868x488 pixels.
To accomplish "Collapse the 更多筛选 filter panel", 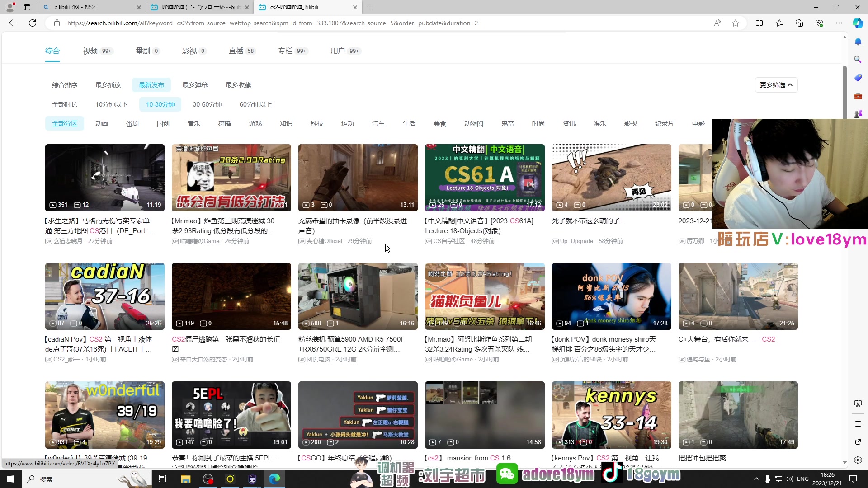I will click(x=776, y=85).
